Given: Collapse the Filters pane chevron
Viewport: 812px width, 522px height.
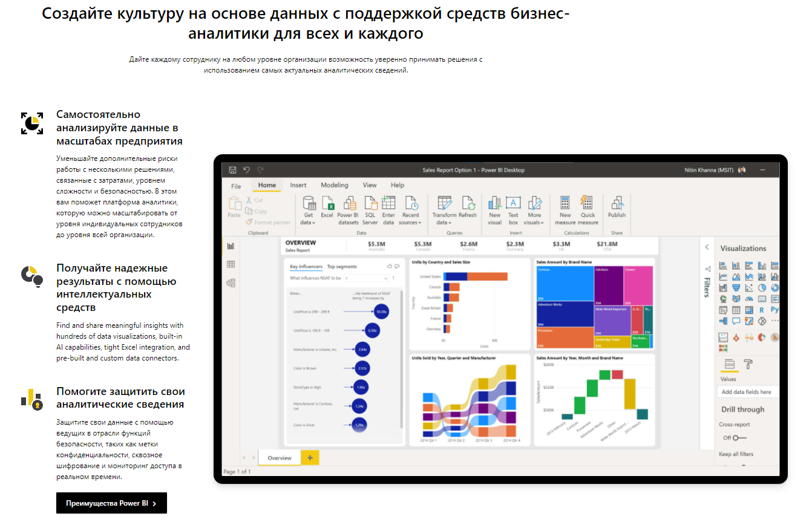Looking at the screenshot, I should pyautogui.click(x=707, y=247).
